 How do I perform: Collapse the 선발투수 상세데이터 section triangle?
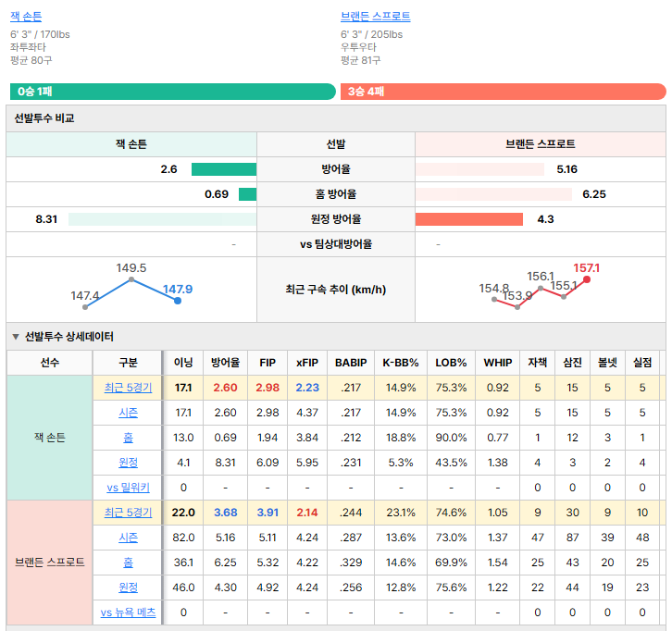tap(16, 337)
